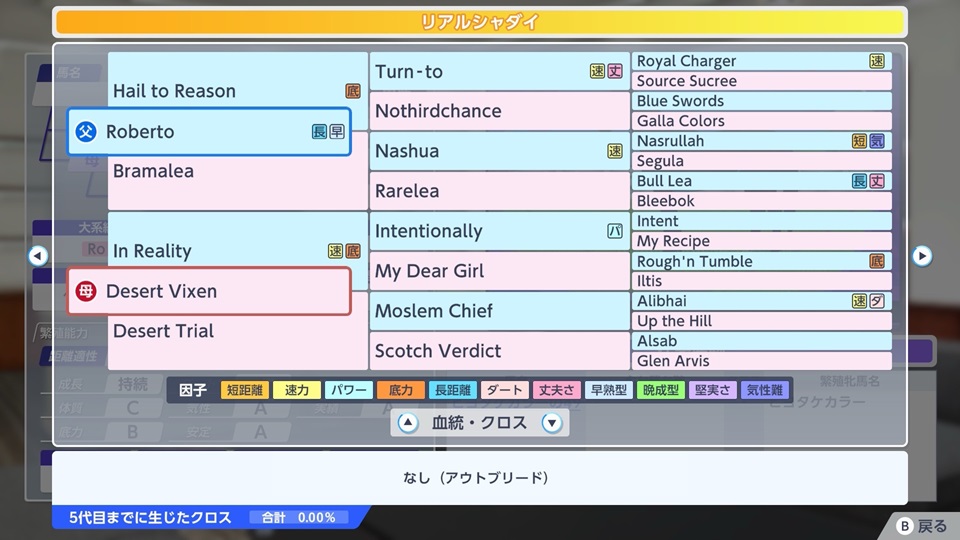Image resolution: width=960 pixels, height=540 pixels.
Task: Click Source Sucree ancestor row
Action: 762,81
